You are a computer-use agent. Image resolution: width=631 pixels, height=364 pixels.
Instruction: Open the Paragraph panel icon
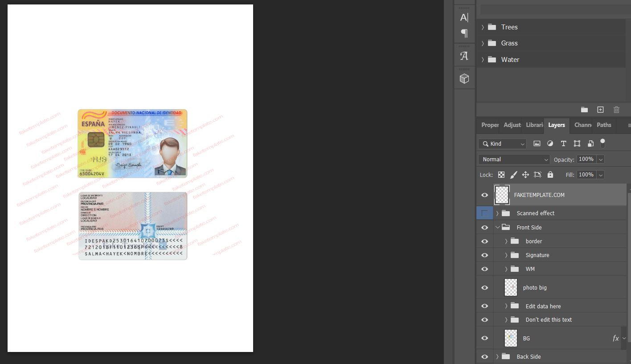464,33
